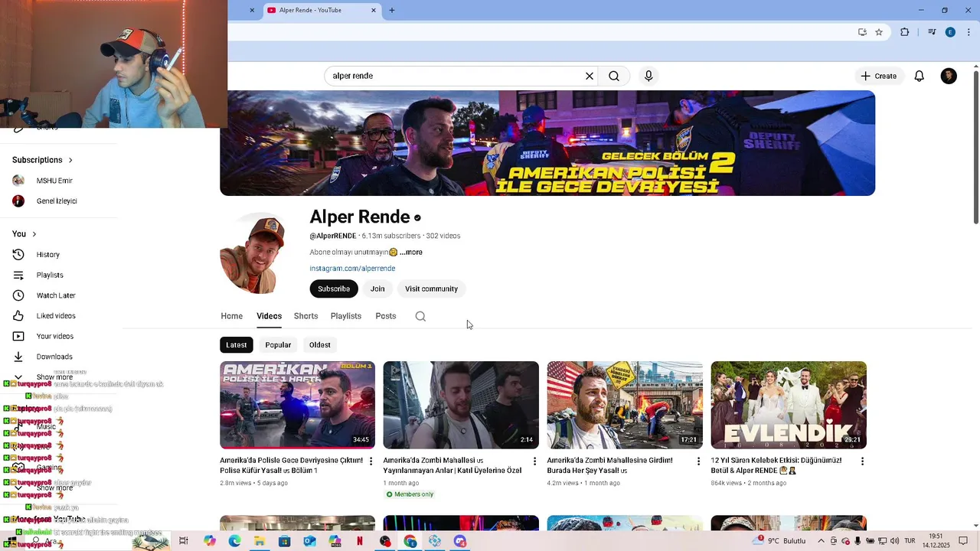Open the channel Playlists tab
The image size is (980, 551).
pyautogui.click(x=346, y=316)
